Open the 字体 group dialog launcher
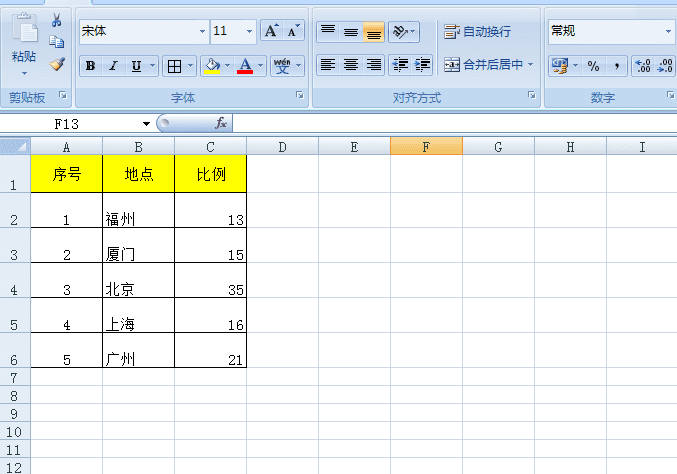Viewport: 677px width, 474px height. (300, 95)
